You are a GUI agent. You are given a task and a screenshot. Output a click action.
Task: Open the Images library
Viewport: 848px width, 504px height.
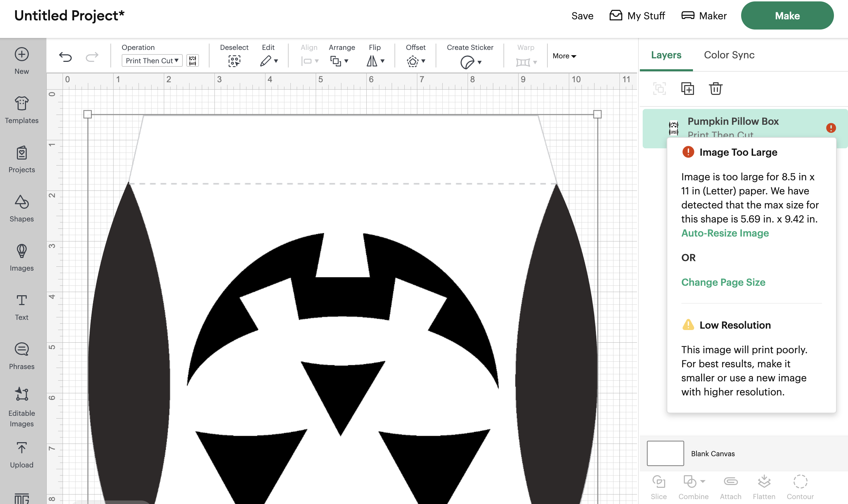pos(22,258)
